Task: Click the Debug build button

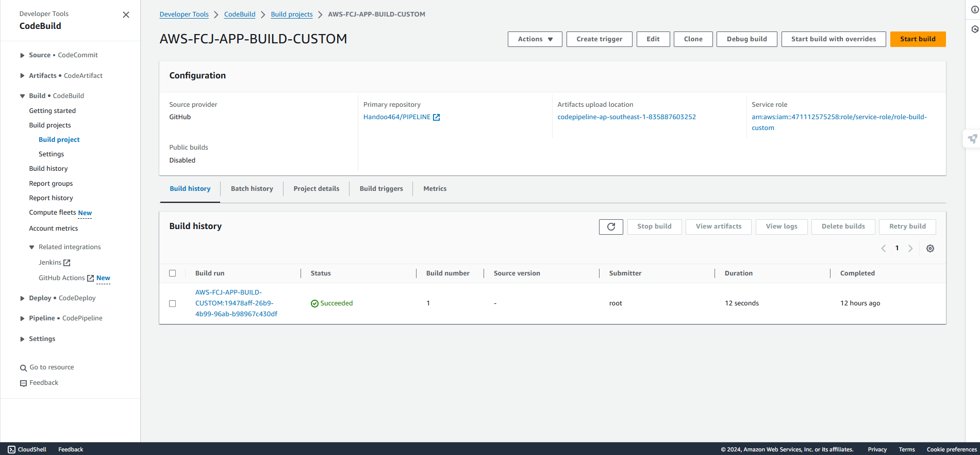Action: [746, 39]
